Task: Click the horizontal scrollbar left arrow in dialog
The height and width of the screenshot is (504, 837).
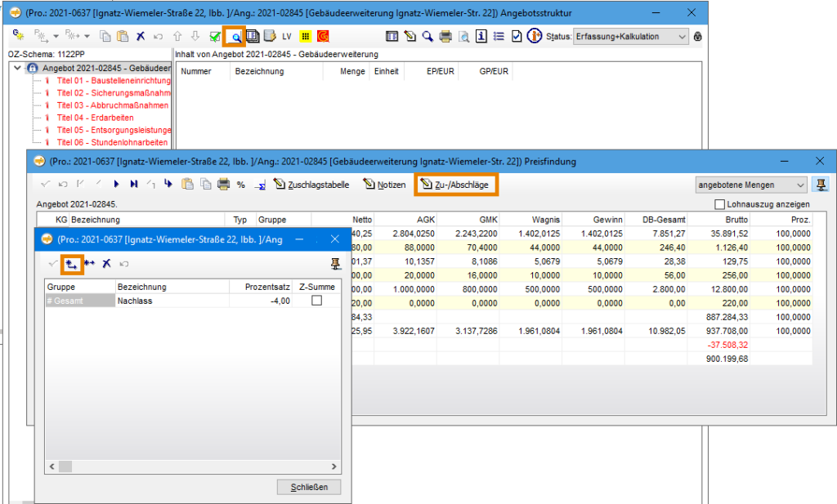Action: pos(51,466)
